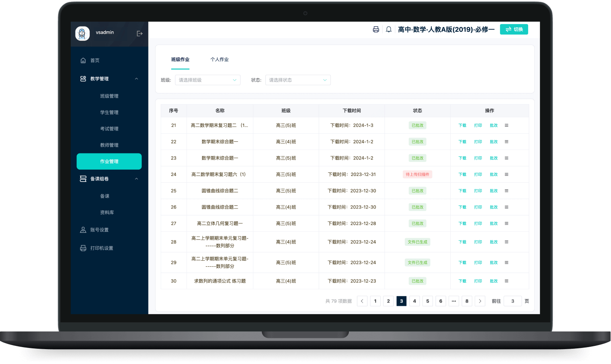Click 批改 link in row 26
Viewport: 611px width, 364px height.
(x=494, y=207)
